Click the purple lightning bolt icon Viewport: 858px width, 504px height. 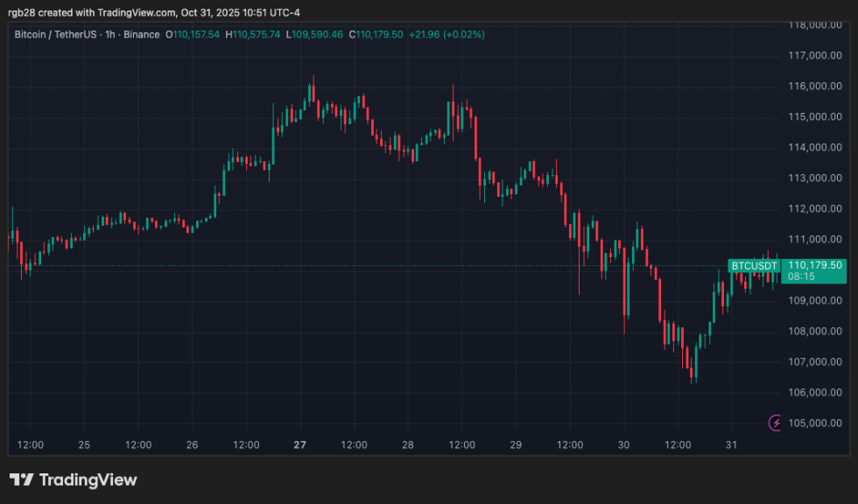(776, 423)
